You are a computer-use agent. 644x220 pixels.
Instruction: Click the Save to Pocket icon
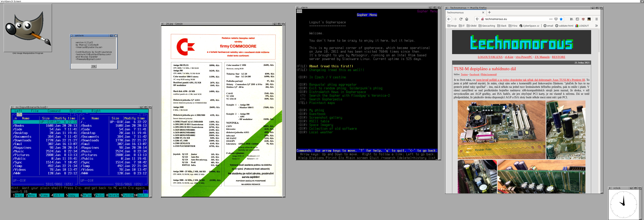pyautogui.click(x=556, y=19)
